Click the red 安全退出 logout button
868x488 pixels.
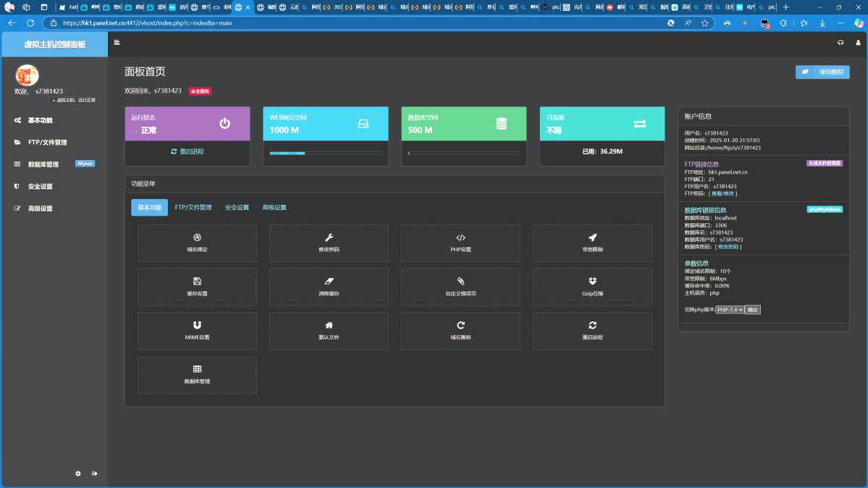point(200,91)
